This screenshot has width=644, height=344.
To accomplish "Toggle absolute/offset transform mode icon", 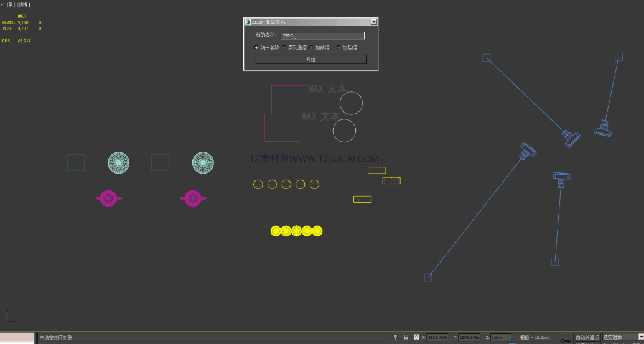I will pos(416,337).
